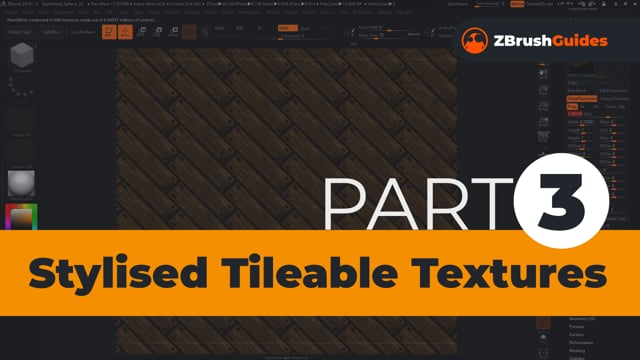The height and width of the screenshot is (360, 640).
Task: Toggle the Rgb mode button
Action: [x=240, y=28]
